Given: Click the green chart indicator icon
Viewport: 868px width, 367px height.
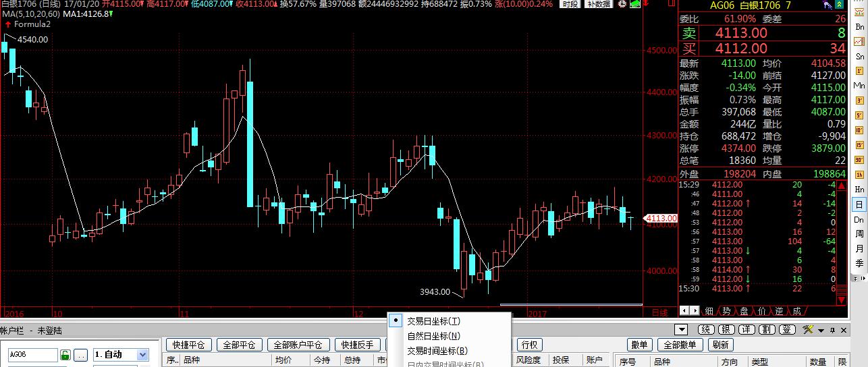Looking at the screenshot, I should [x=635, y=4].
